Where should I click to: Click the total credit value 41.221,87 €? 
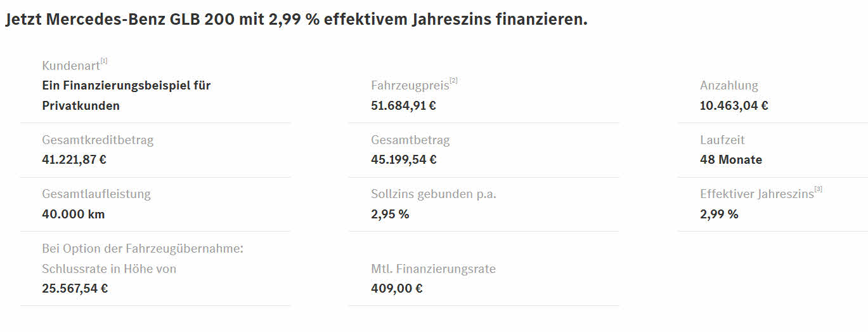(74, 159)
